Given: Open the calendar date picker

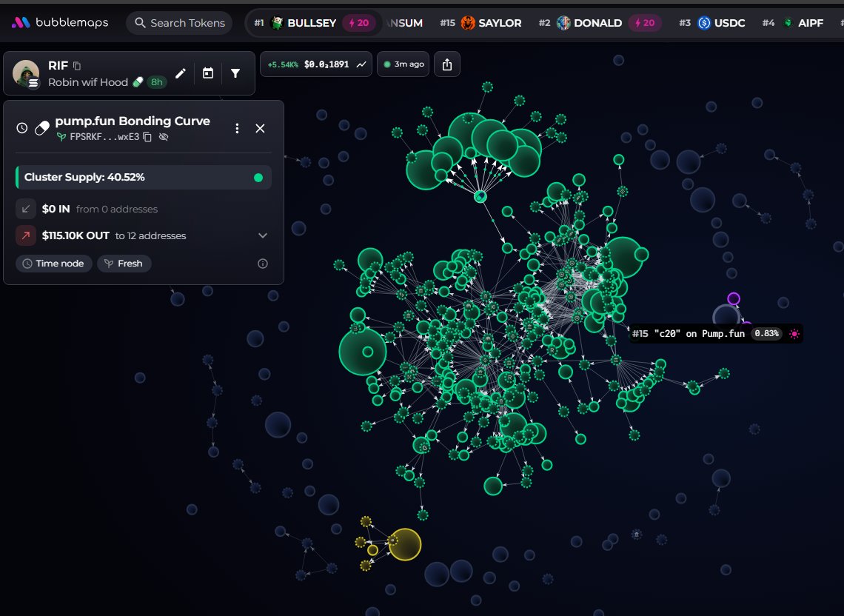Looking at the screenshot, I should click(208, 73).
